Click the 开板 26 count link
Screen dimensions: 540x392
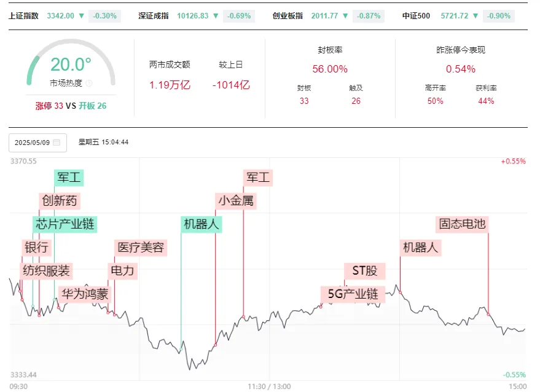tap(92, 106)
